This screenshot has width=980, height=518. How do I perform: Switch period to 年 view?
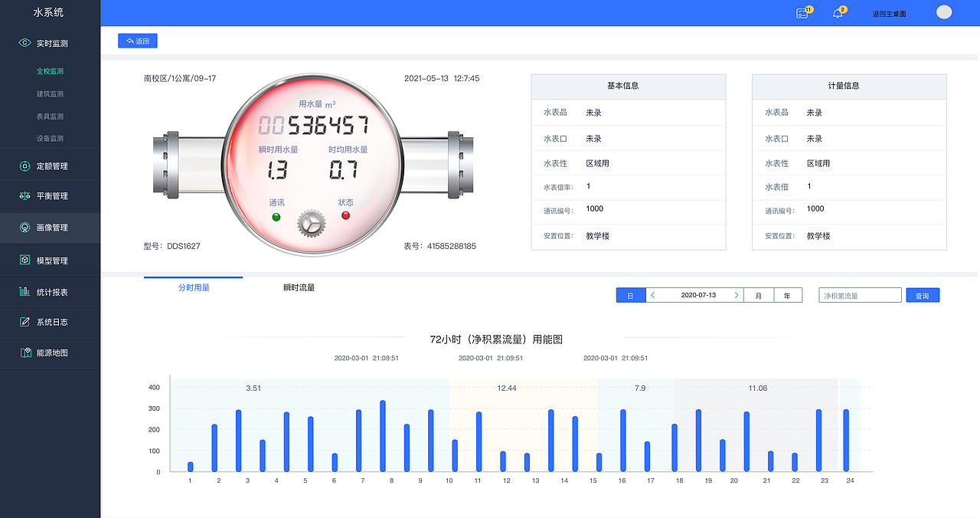tap(789, 294)
